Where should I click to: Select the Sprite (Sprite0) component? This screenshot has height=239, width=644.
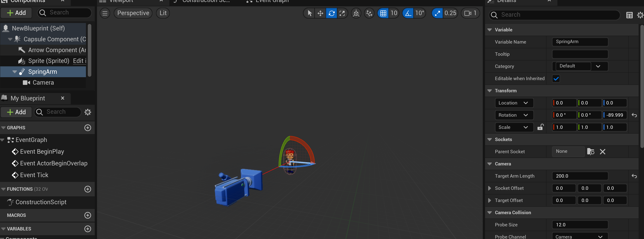coord(48,61)
